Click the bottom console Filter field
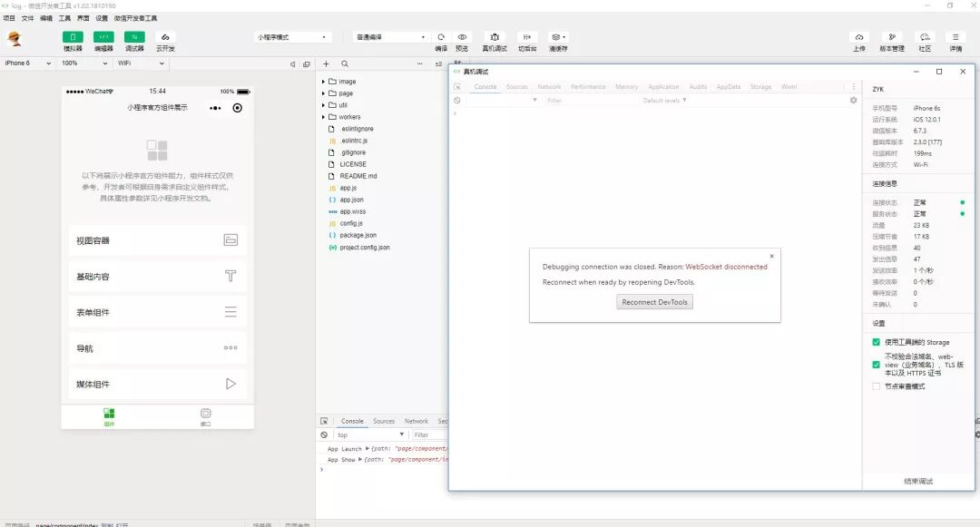The image size is (980, 527). tap(428, 434)
